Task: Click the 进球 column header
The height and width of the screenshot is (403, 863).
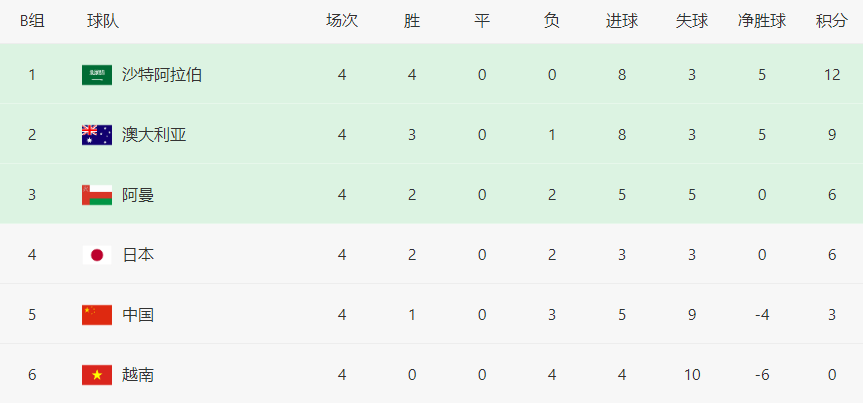Action: [622, 21]
